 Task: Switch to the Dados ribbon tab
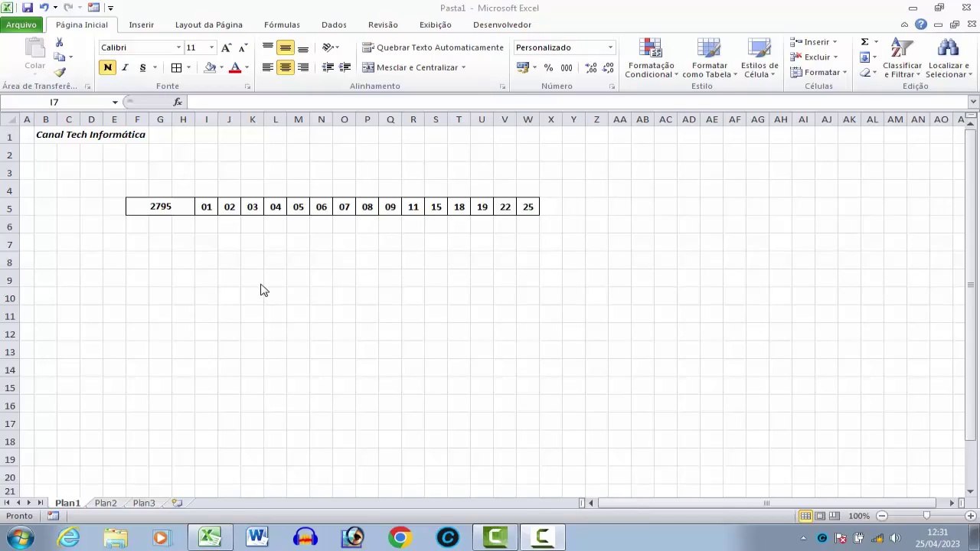tap(334, 24)
